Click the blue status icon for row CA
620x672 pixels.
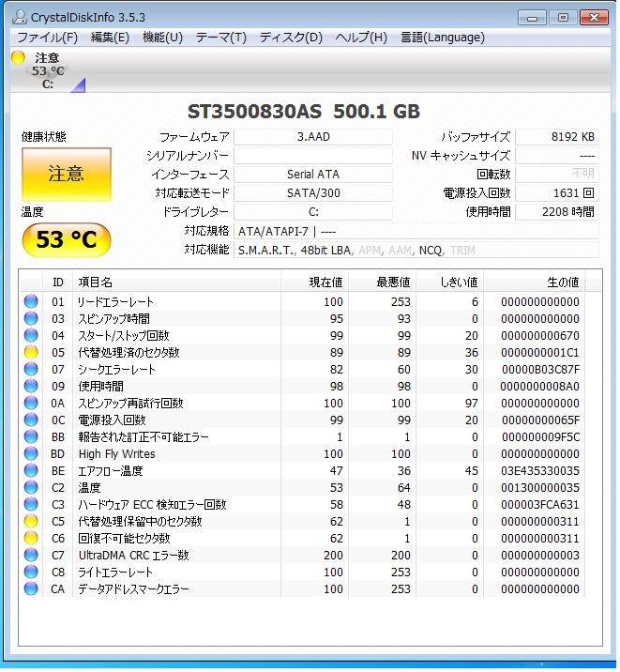31,588
